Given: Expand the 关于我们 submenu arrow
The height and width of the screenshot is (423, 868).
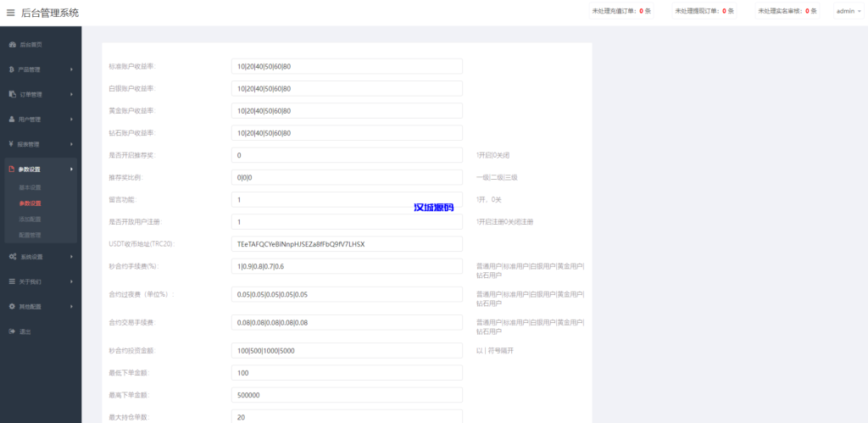Looking at the screenshot, I should tap(72, 281).
